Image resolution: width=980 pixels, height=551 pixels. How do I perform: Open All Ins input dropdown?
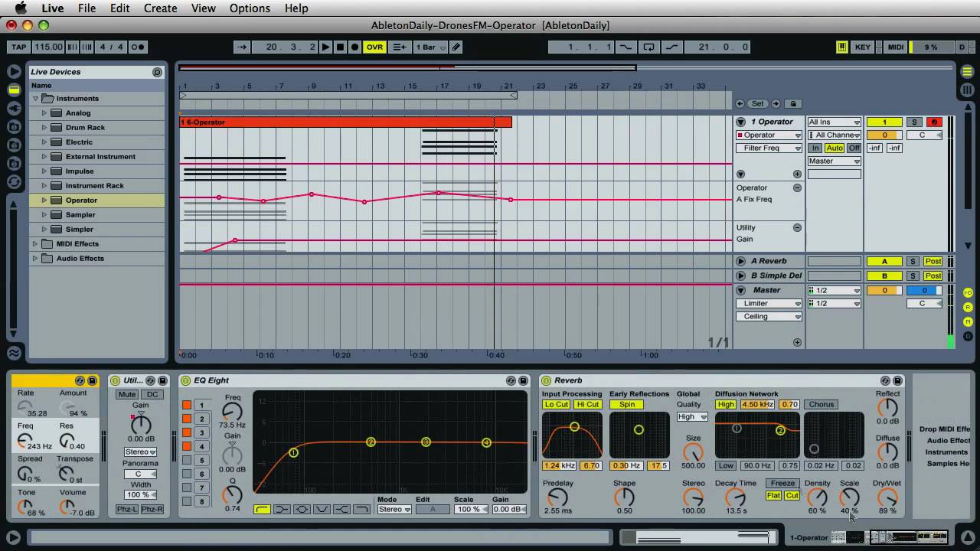[834, 122]
